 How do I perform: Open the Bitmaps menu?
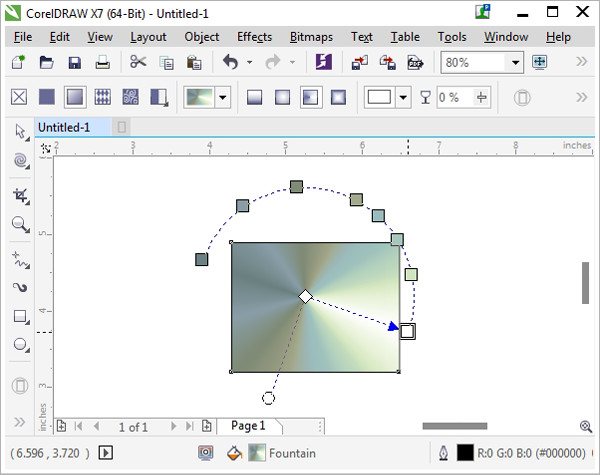click(311, 37)
